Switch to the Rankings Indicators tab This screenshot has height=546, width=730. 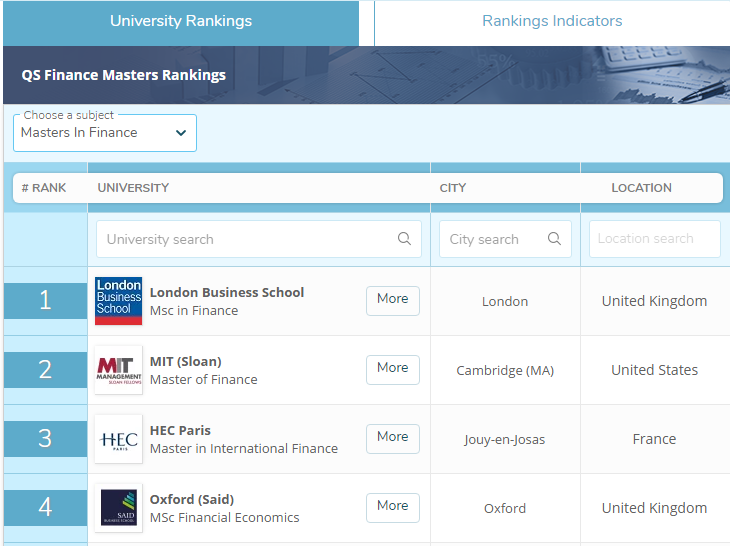tap(552, 21)
